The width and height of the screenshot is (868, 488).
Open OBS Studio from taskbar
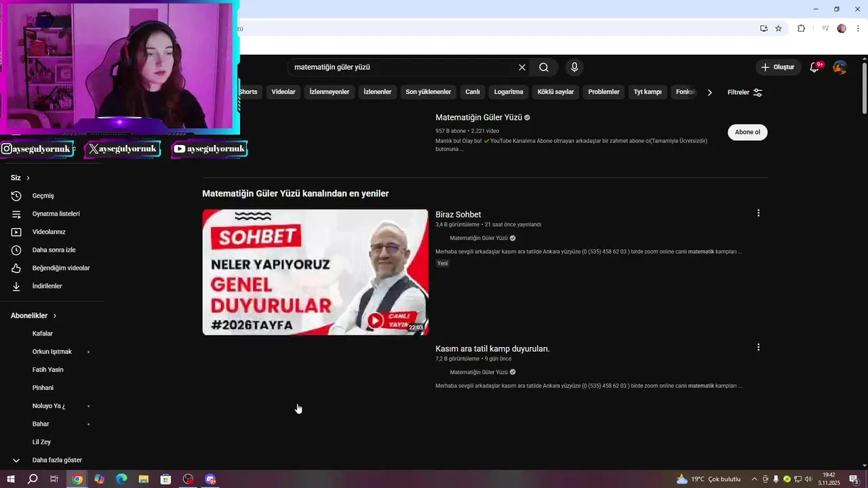click(x=188, y=479)
